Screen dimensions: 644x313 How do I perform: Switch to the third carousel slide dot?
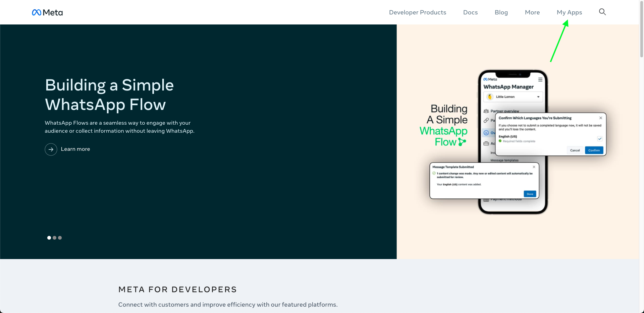[x=60, y=238]
